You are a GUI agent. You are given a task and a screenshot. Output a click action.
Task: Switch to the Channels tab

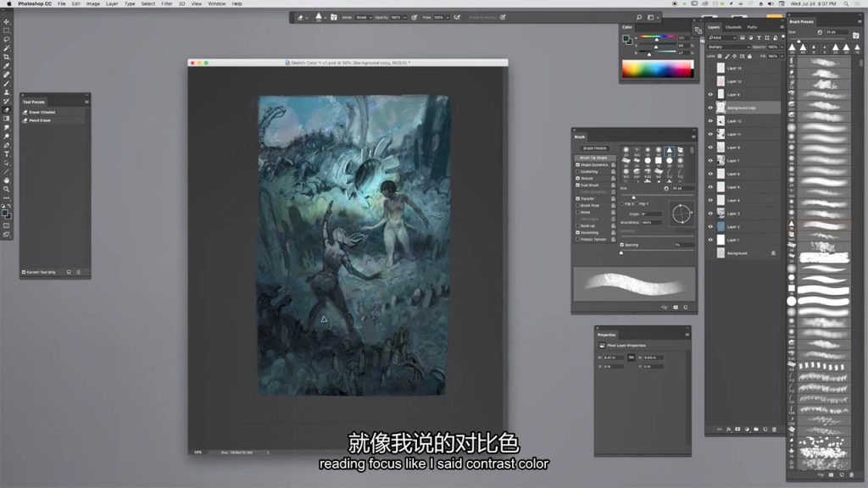tap(733, 27)
